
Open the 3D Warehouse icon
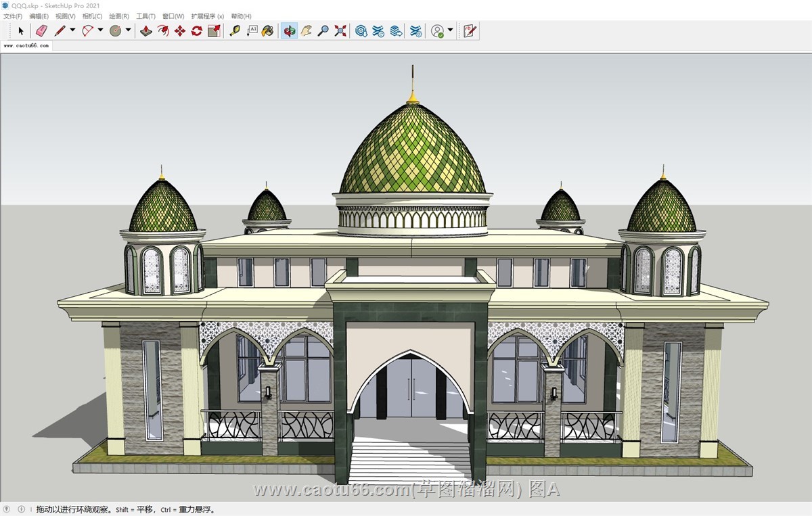pos(361,30)
